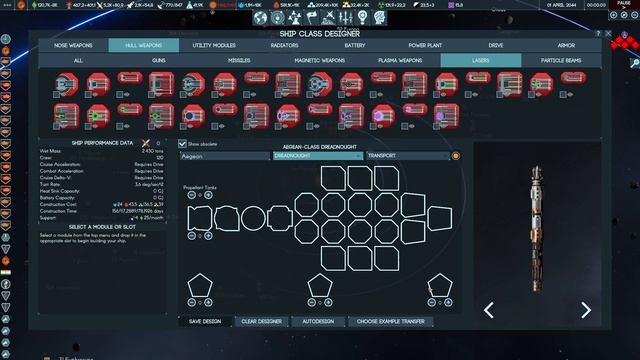This screenshot has width=640, height=360.
Task: Open the sliders priorities icon
Action: pos(346,18)
